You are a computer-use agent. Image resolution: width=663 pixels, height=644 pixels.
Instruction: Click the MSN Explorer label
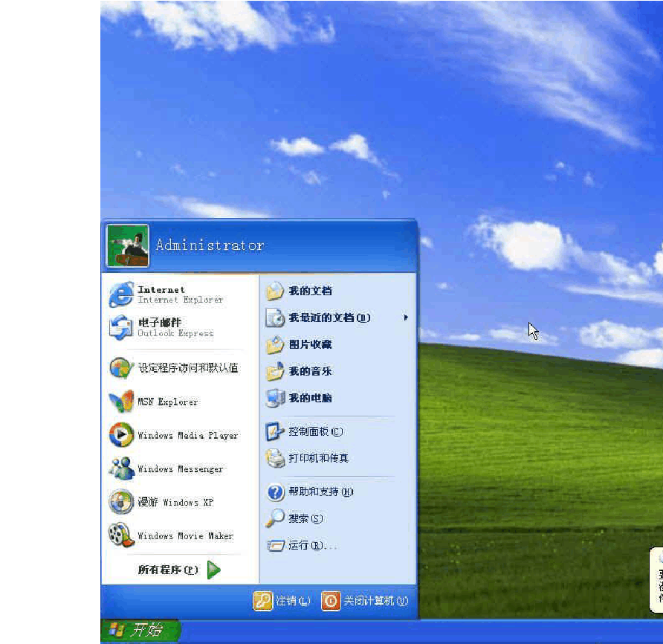click(168, 402)
